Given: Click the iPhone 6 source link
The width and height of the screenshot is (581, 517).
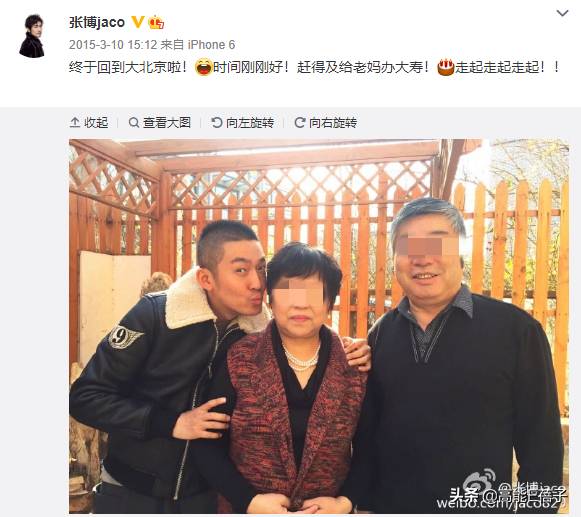Looking at the screenshot, I should (x=211, y=45).
